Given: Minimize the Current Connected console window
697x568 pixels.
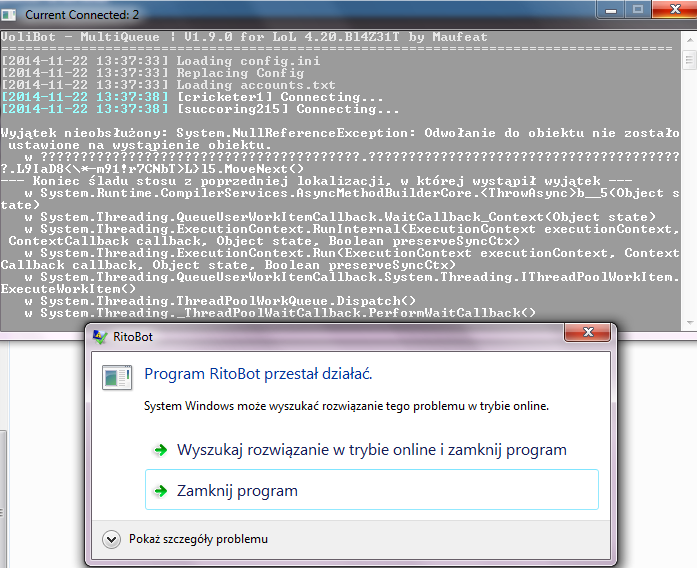Looking at the screenshot, I should [611, 10].
